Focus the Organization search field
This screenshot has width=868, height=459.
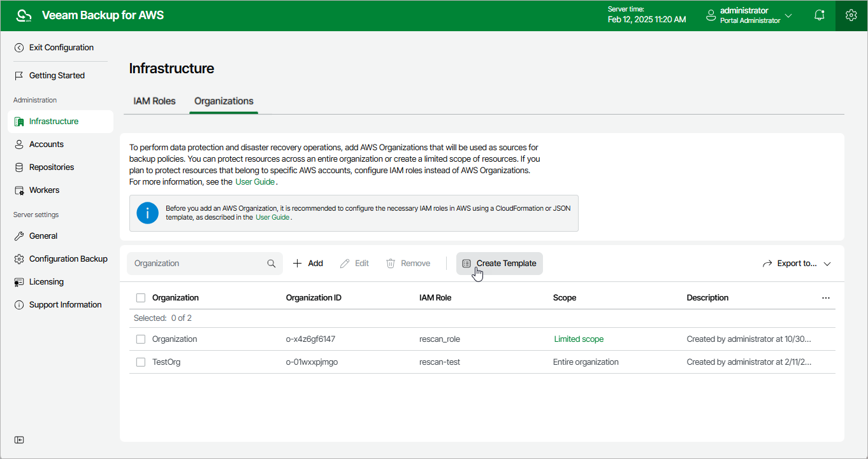(198, 264)
